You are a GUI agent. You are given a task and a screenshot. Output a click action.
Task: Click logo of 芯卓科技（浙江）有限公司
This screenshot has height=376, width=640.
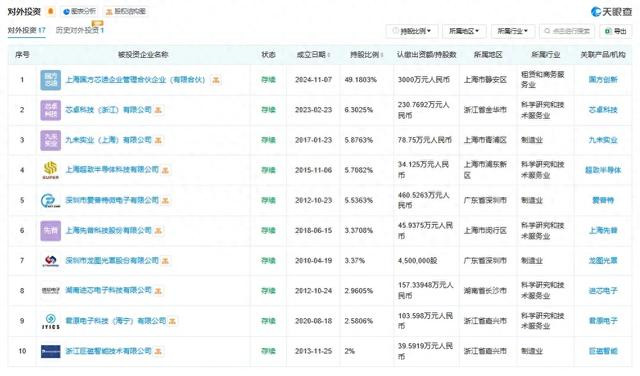(51, 110)
